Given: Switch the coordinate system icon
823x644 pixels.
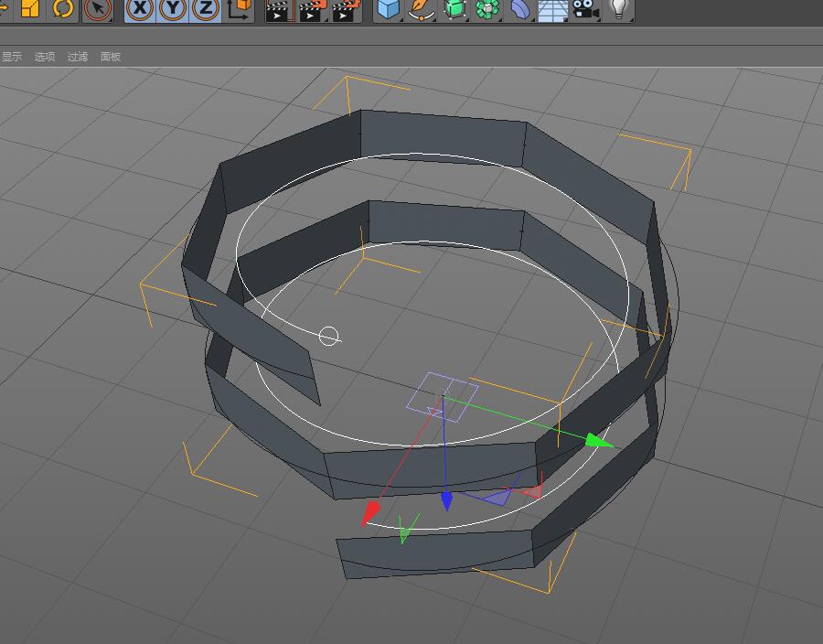Looking at the screenshot, I should point(240,9).
